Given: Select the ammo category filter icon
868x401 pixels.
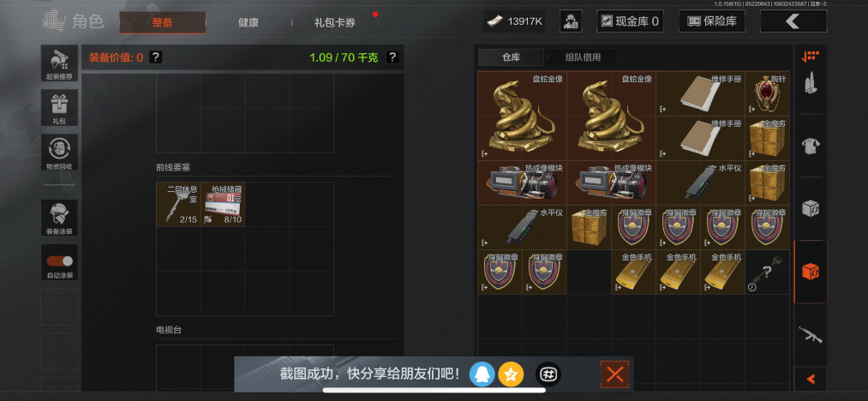Looking at the screenshot, I should pyautogui.click(x=811, y=83).
